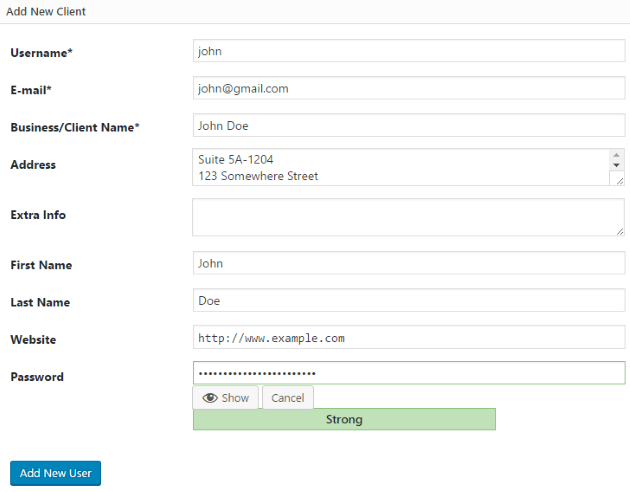Click the E-mail* label
Image resolution: width=630 pixels, height=492 pixels.
tap(31, 90)
